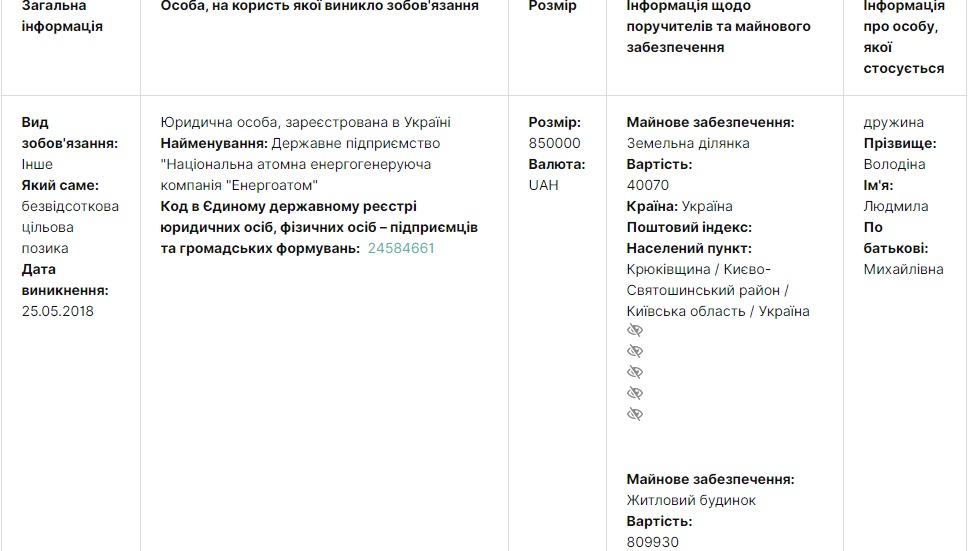Click the amount value 850000
969x551 pixels.
pyautogui.click(x=554, y=143)
